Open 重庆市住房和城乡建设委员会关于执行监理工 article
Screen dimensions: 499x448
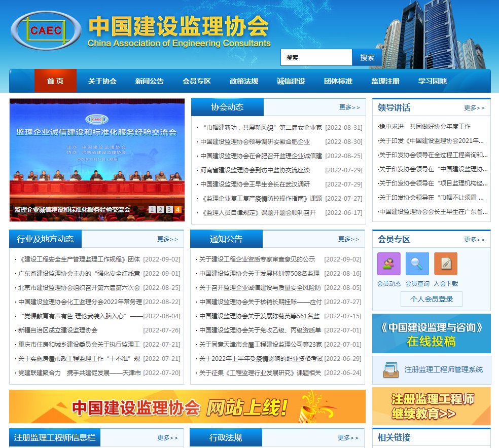click(79, 345)
